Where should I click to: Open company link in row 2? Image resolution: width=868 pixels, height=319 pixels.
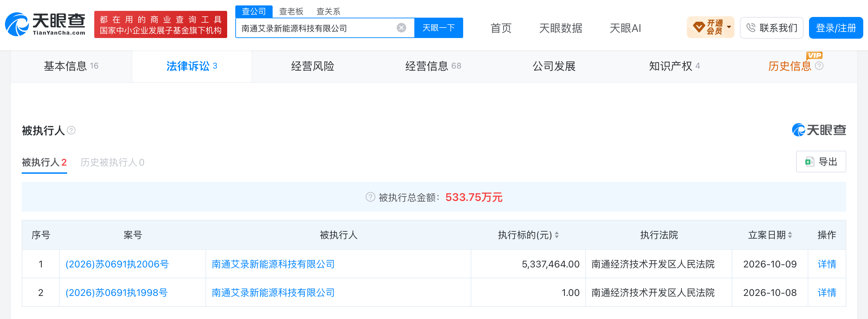click(x=273, y=293)
